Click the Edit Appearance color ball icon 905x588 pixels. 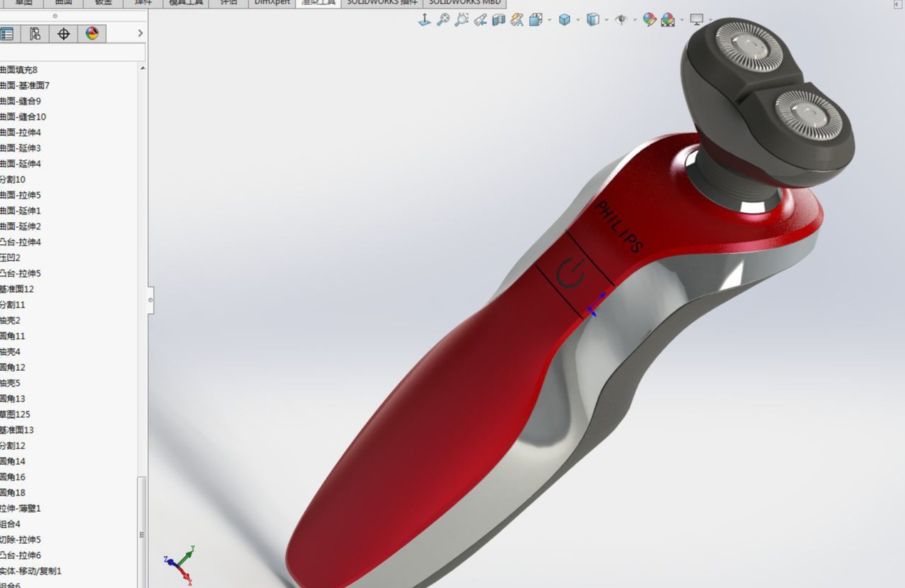click(x=649, y=20)
